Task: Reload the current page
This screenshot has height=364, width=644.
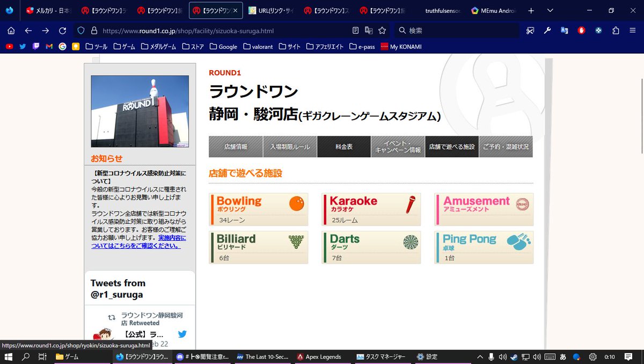Action: click(x=63, y=31)
